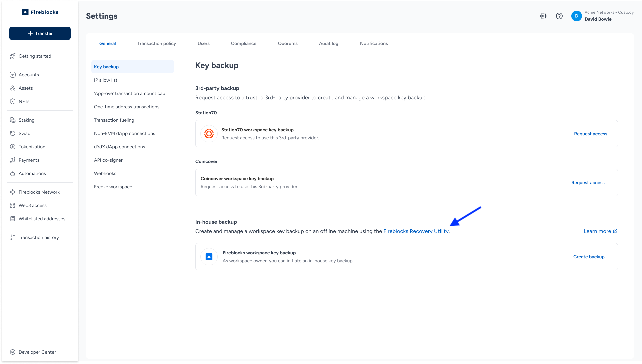Open help via the question mark icon
Viewport: 642px width, 364px height.
(559, 16)
